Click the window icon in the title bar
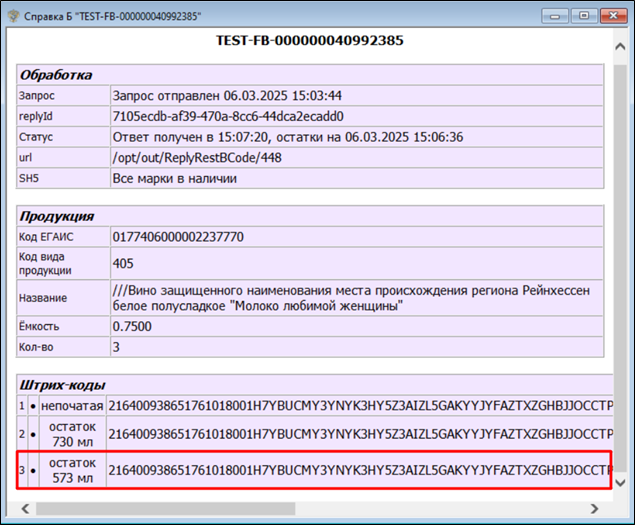 [x=12, y=14]
